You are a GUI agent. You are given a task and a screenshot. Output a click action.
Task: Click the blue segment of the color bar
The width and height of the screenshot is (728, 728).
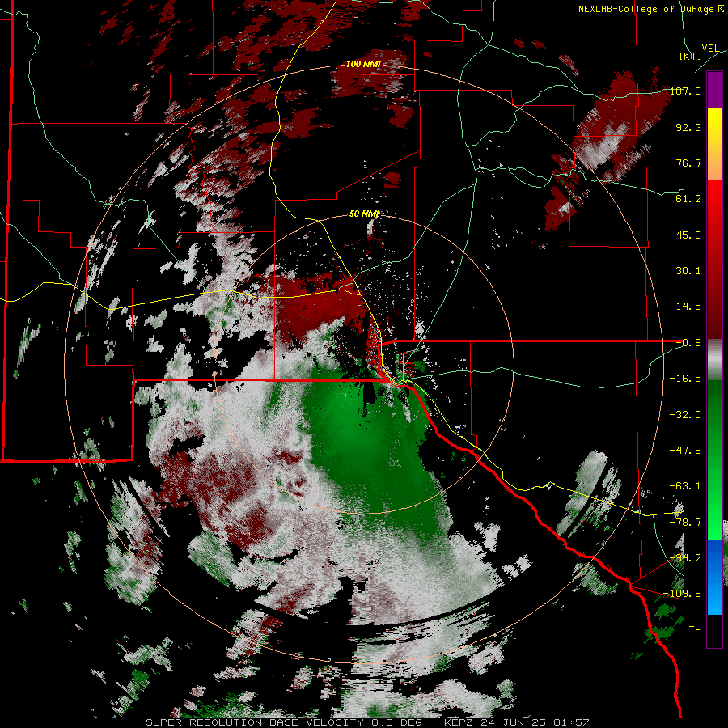click(714, 577)
